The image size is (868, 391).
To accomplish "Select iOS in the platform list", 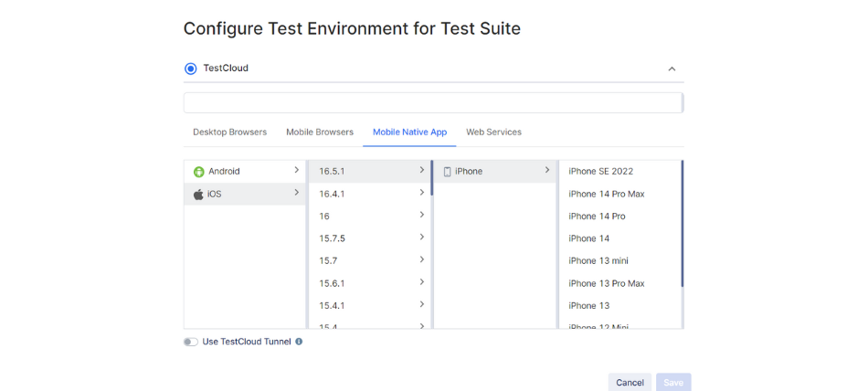I will click(x=245, y=194).
